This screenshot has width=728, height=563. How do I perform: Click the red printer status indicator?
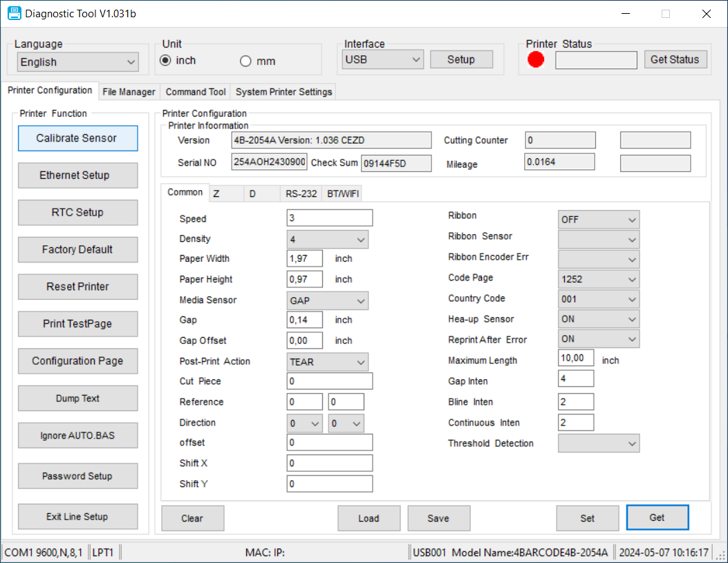(536, 60)
